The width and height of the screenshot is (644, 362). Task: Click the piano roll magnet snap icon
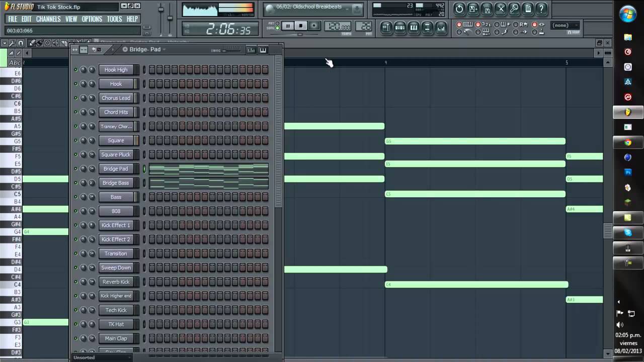click(21, 43)
